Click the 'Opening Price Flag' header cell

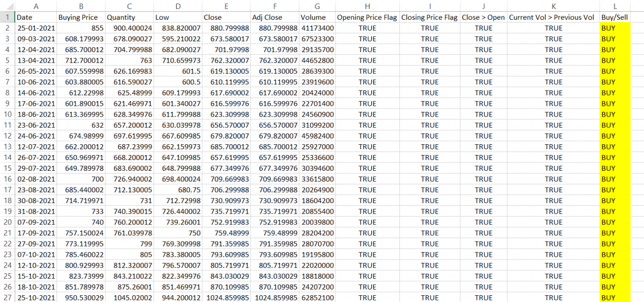point(367,18)
